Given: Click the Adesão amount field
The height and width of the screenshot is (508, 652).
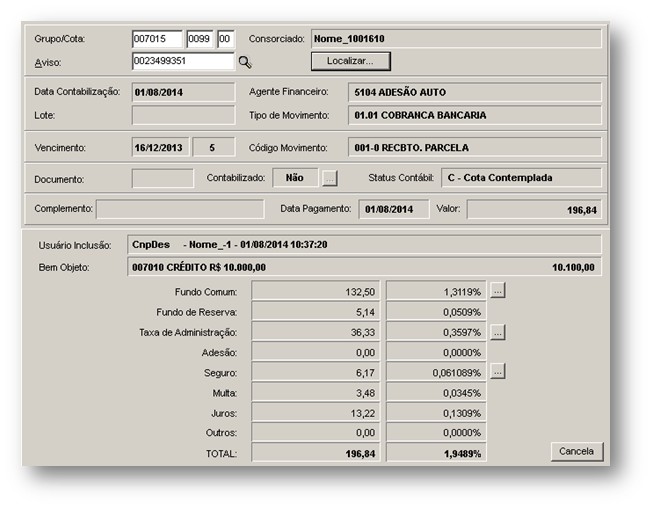Looking at the screenshot, I should [316, 353].
